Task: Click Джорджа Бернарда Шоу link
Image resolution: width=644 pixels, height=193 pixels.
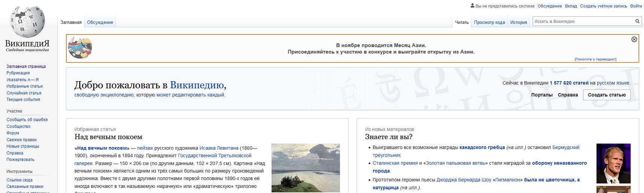Action: pyautogui.click(x=464, y=180)
